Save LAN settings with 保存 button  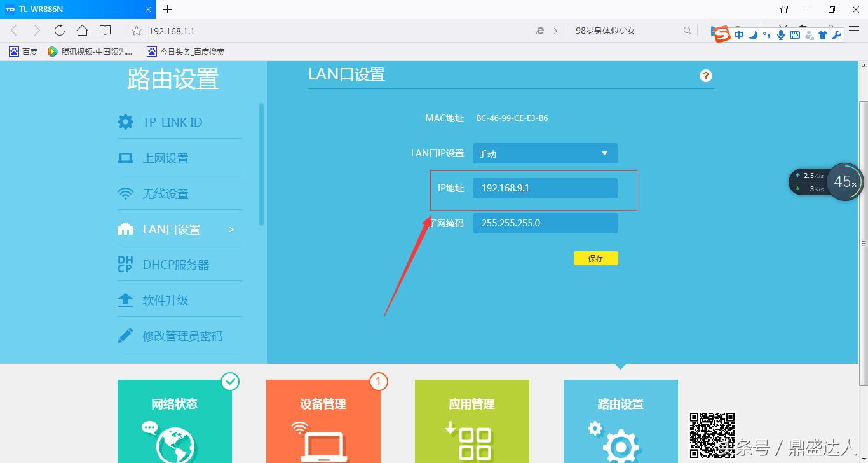(x=595, y=258)
